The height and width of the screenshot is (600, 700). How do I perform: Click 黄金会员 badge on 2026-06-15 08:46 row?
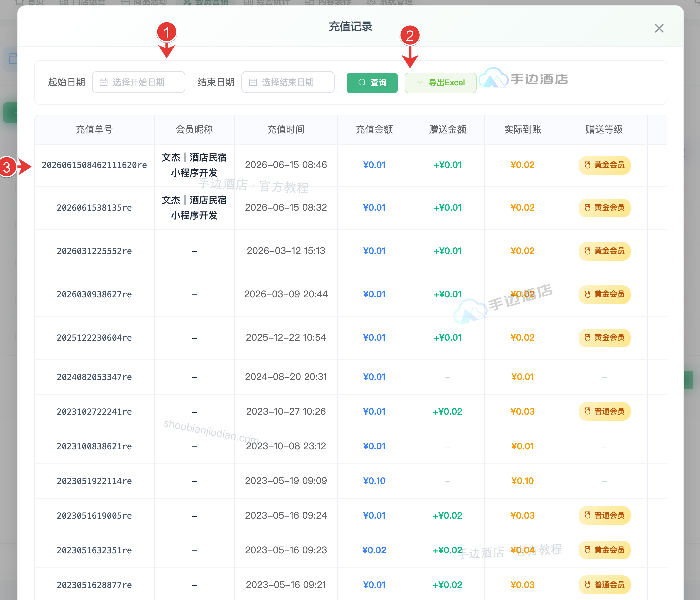[x=604, y=165]
